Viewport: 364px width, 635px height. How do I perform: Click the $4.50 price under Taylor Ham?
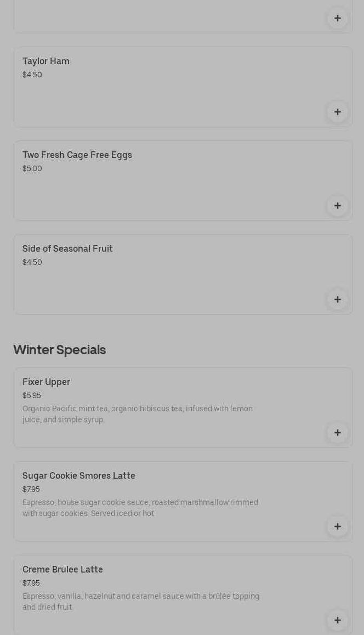coord(32,75)
